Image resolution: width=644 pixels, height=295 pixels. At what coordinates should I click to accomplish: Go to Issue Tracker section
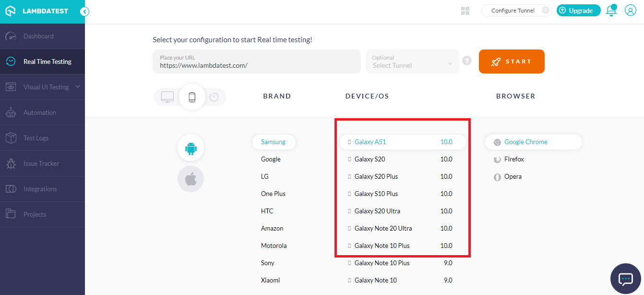pos(41,163)
